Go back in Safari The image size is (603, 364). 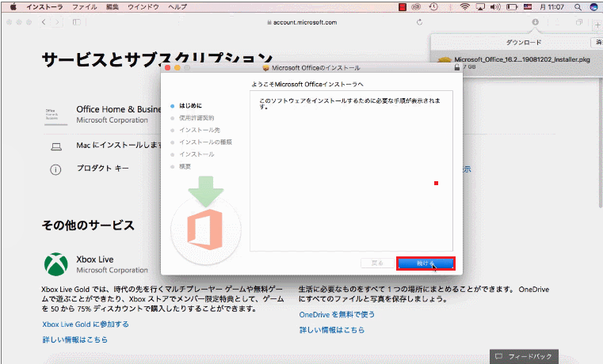pyautogui.click(x=44, y=22)
